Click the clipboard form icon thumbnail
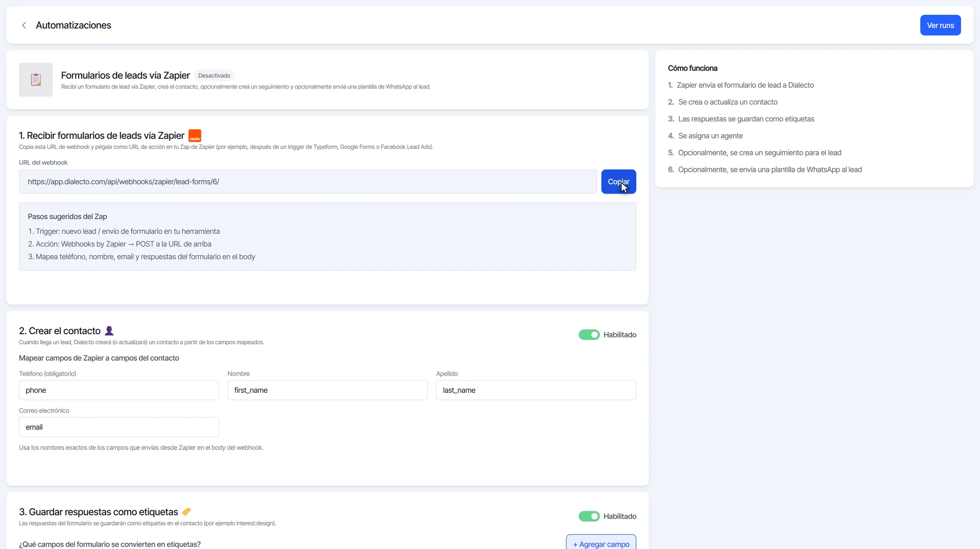This screenshot has height=549, width=980. tap(36, 80)
